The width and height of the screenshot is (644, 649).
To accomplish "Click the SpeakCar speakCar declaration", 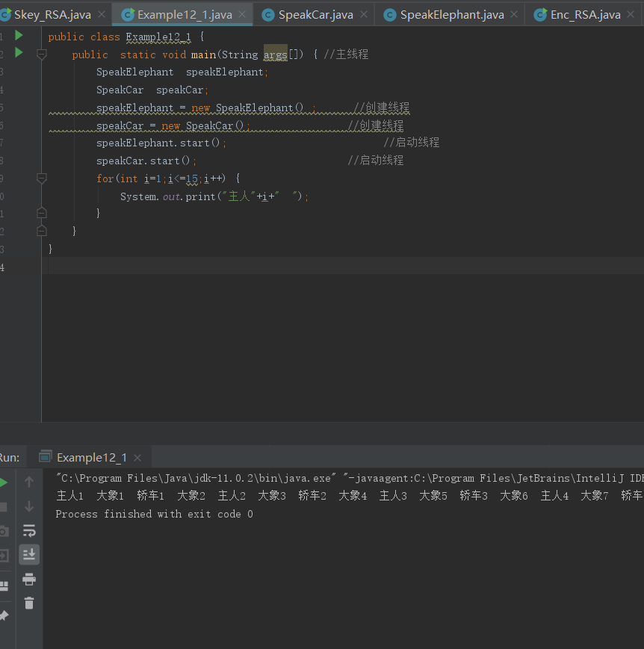I will (x=152, y=90).
